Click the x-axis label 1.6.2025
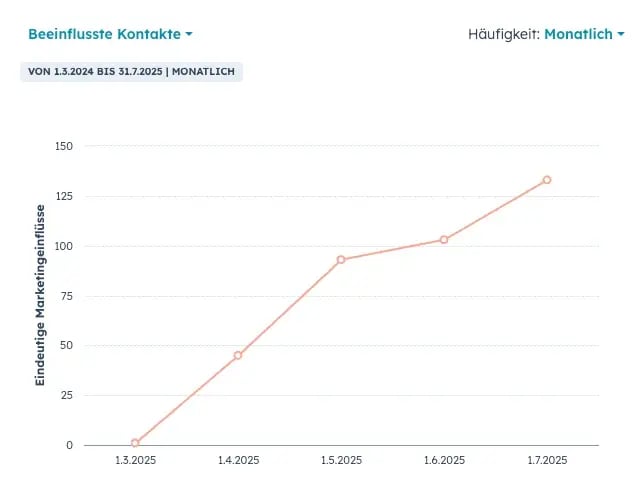 (x=444, y=461)
